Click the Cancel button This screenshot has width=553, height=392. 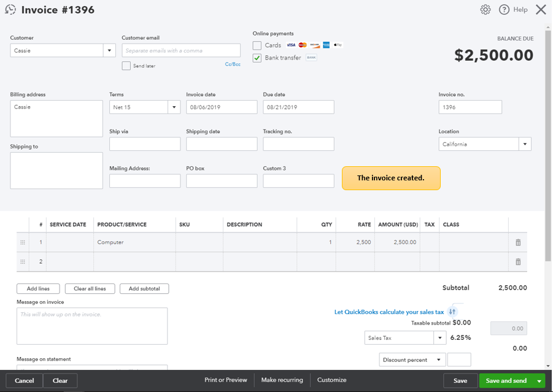pyautogui.click(x=25, y=381)
